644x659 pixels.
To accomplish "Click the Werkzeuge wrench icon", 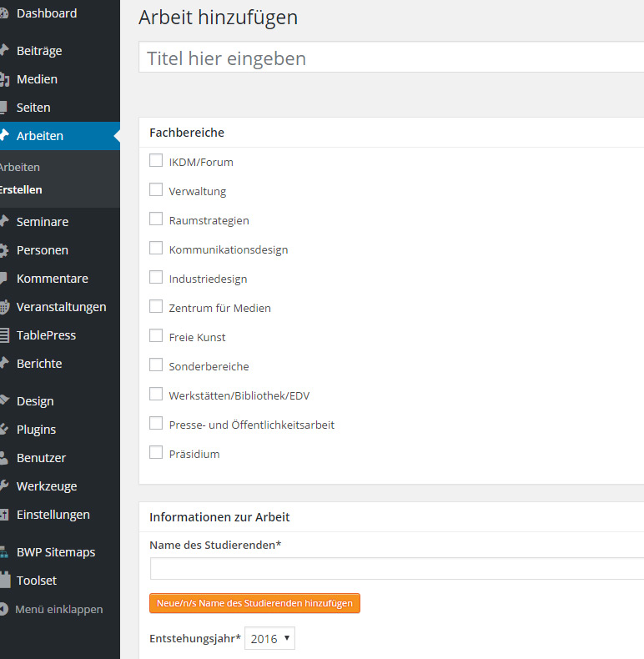I will (x=3, y=486).
